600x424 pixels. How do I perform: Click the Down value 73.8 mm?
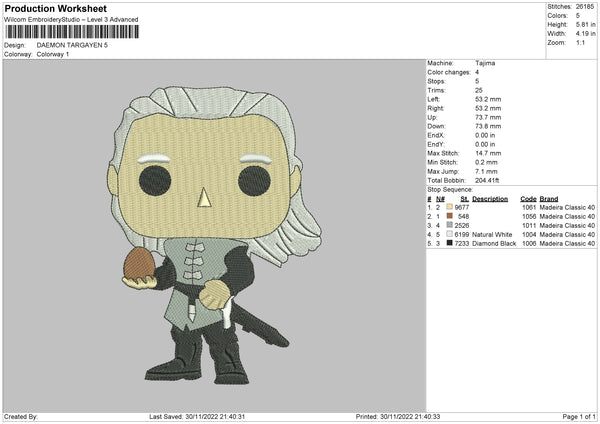coord(488,126)
